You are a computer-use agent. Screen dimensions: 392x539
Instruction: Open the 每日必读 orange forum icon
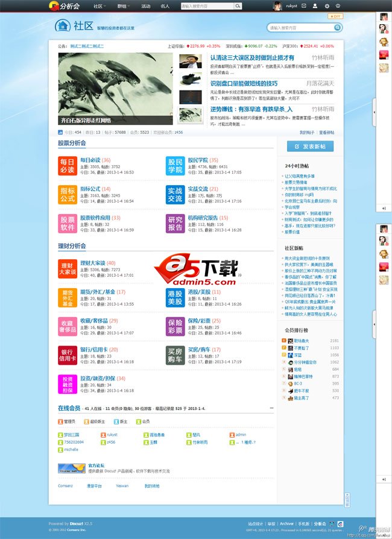pos(68,166)
